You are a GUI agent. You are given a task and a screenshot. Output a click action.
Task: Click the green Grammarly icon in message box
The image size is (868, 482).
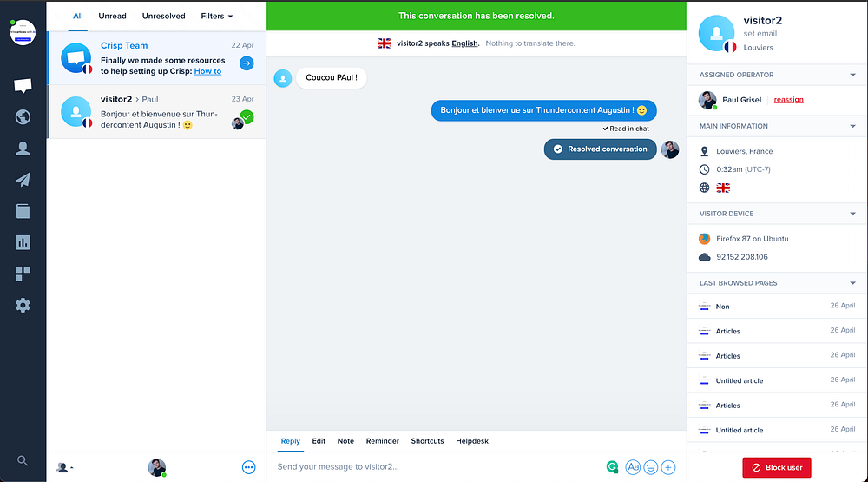[612, 467]
